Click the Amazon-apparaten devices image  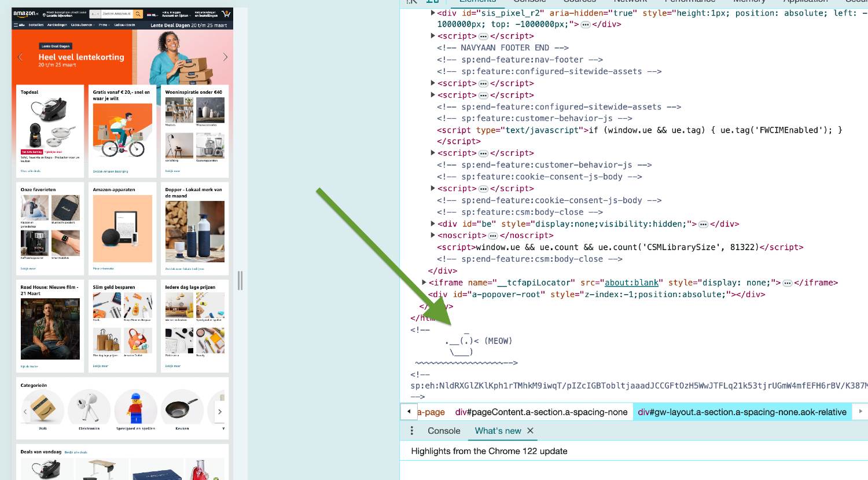coord(123,229)
